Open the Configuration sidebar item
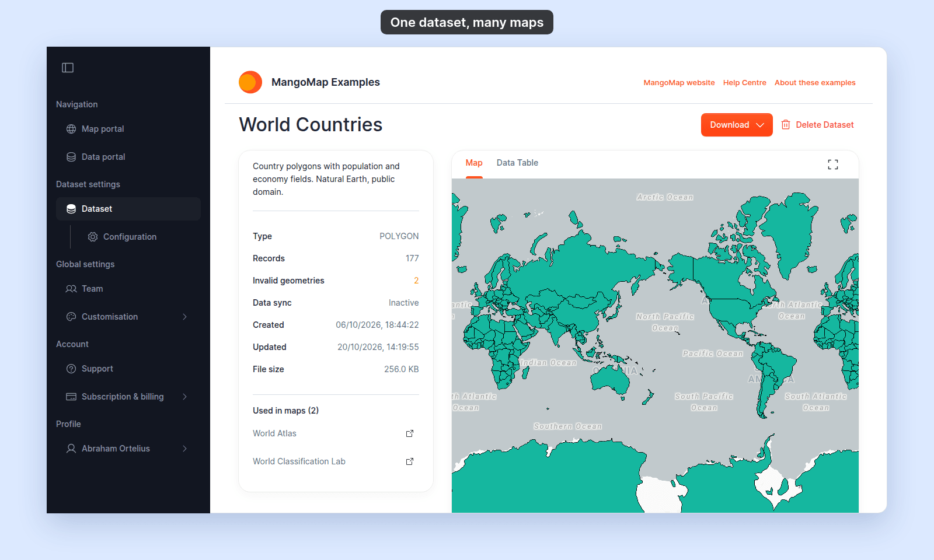The width and height of the screenshot is (934, 560). (x=139, y=237)
